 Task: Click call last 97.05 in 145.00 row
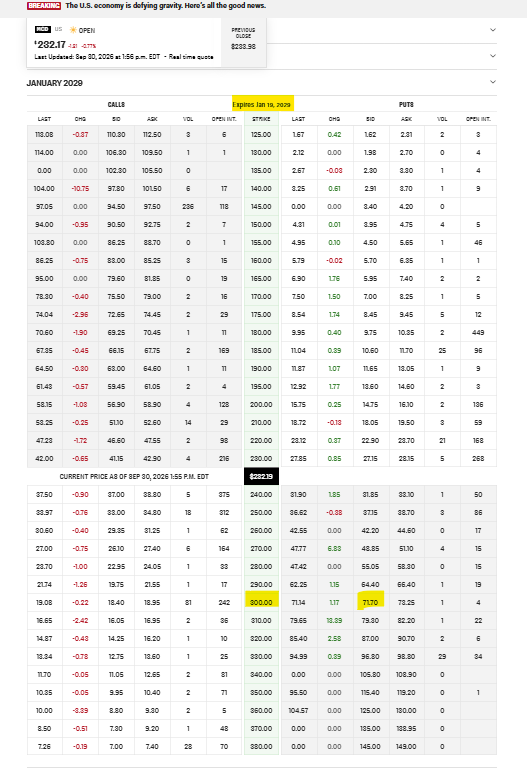pyautogui.click(x=44, y=207)
